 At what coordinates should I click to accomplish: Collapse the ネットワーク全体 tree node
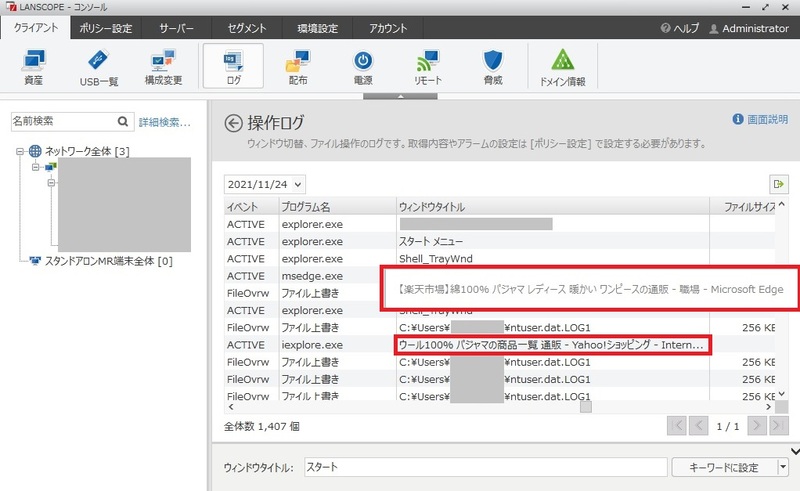(x=21, y=151)
